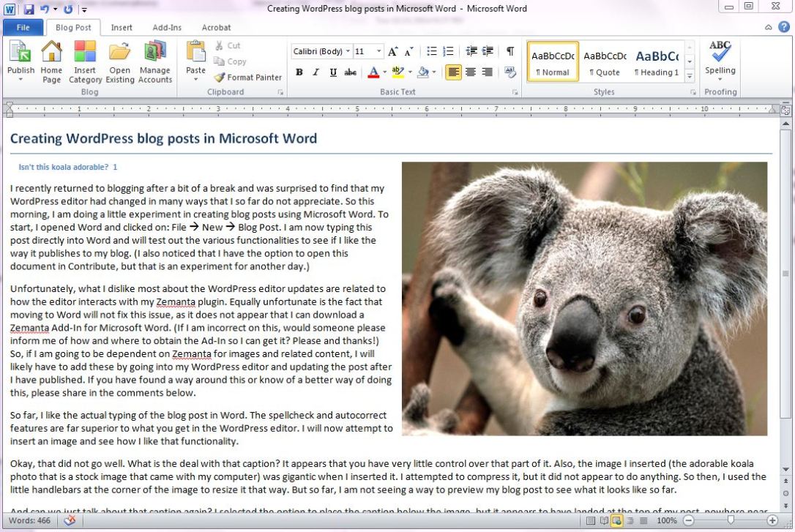Viewport: 795px width, 532px height.
Task: Customize Quick Access Toolbar dropdown
Action: (84, 9)
